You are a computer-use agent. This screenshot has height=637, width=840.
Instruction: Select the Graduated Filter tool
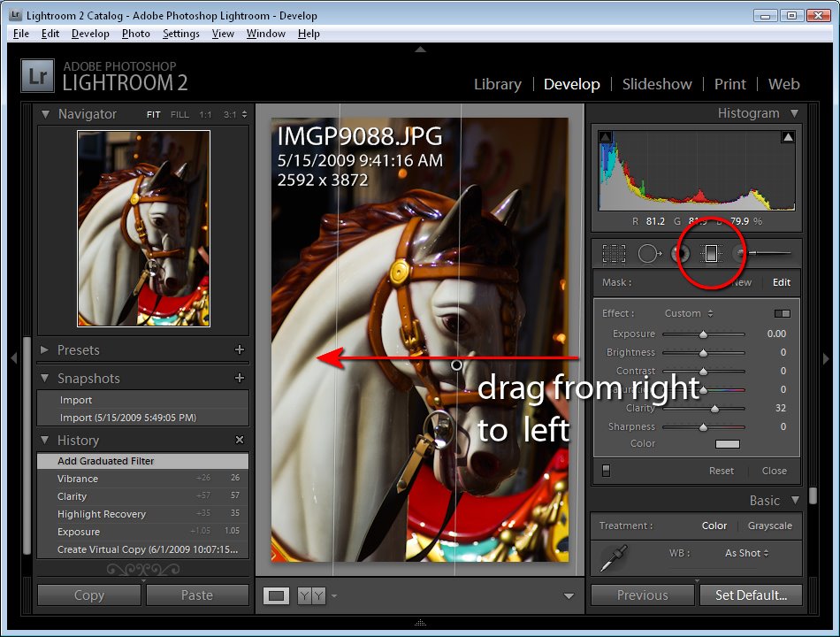[711, 253]
